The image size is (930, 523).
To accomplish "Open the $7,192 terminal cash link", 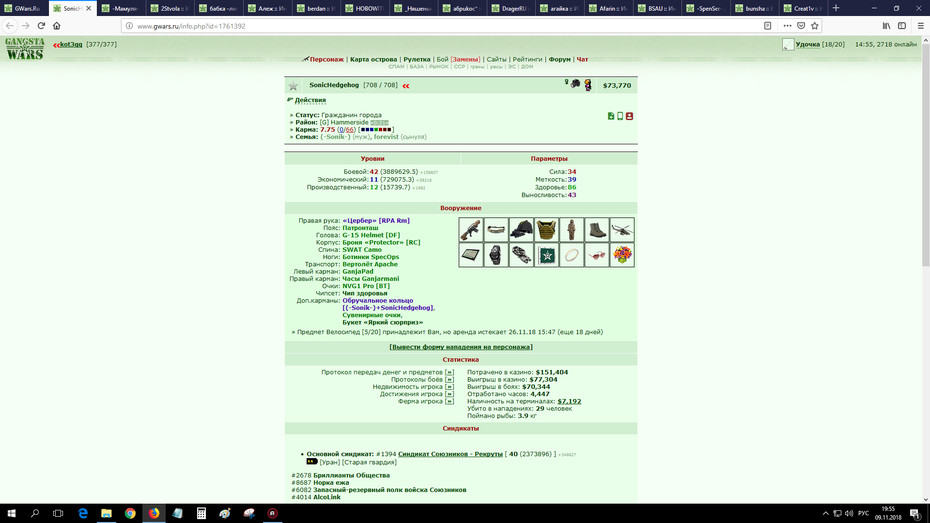I will coord(569,401).
